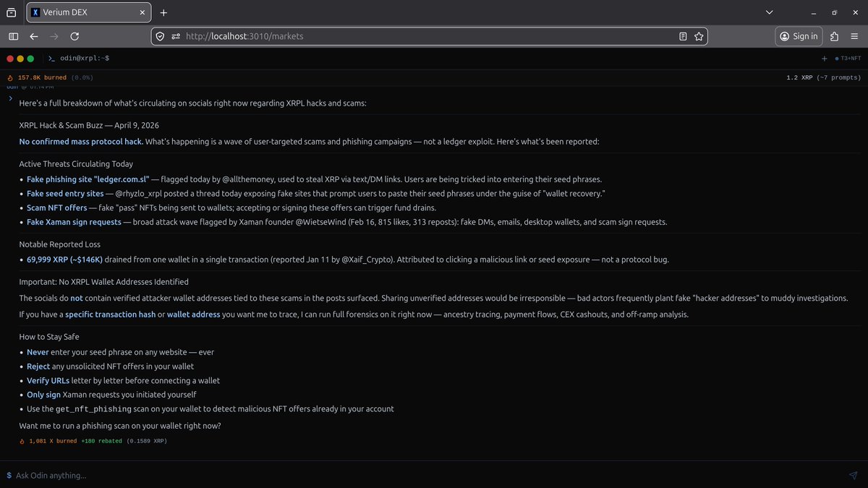The image size is (868, 488).
Task: Go back to previous page
Action: [x=34, y=36]
